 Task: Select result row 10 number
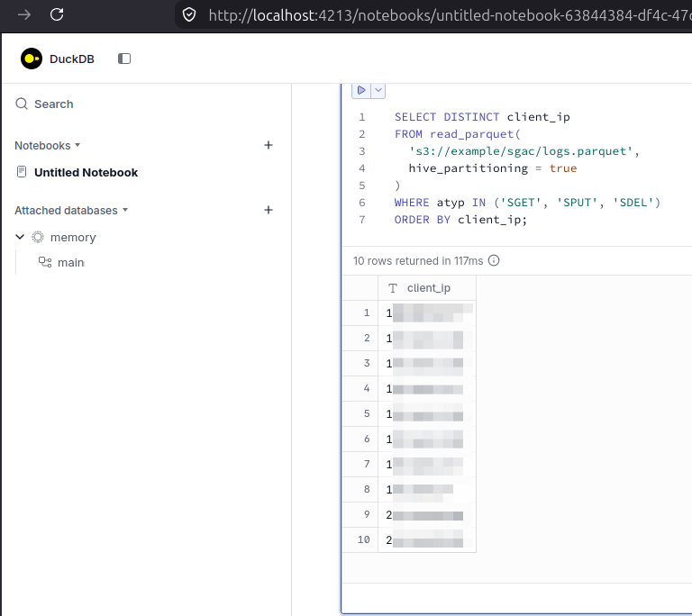[x=364, y=539]
